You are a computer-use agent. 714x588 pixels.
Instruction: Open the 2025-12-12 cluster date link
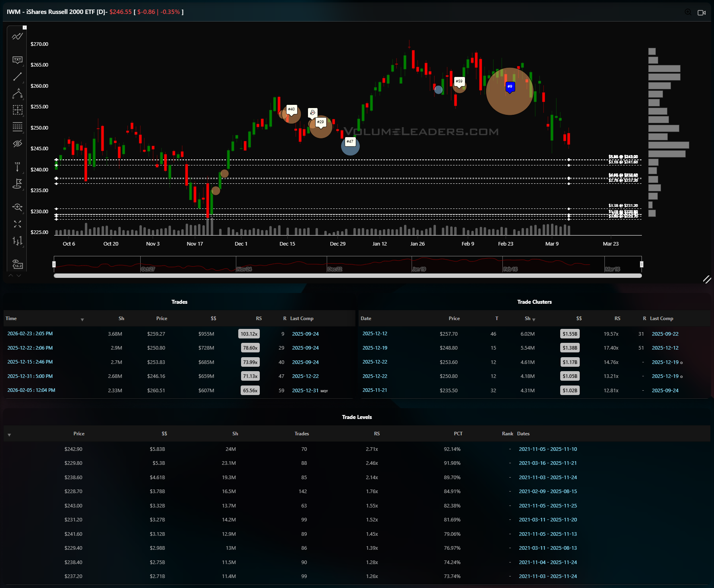click(375, 334)
